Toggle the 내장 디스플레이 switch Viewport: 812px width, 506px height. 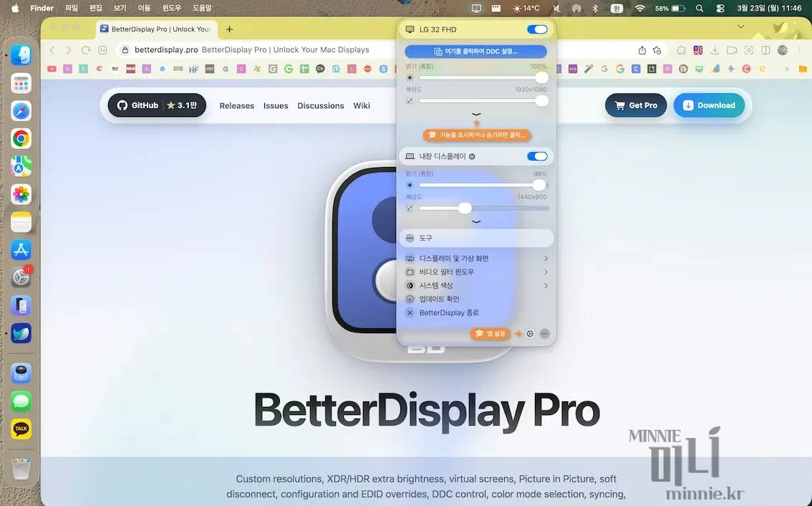tap(537, 156)
